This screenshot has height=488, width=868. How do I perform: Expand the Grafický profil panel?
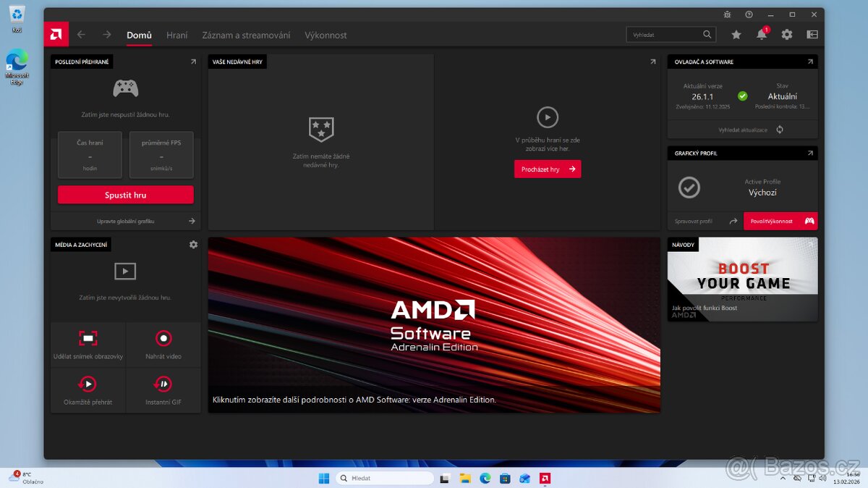tap(810, 153)
